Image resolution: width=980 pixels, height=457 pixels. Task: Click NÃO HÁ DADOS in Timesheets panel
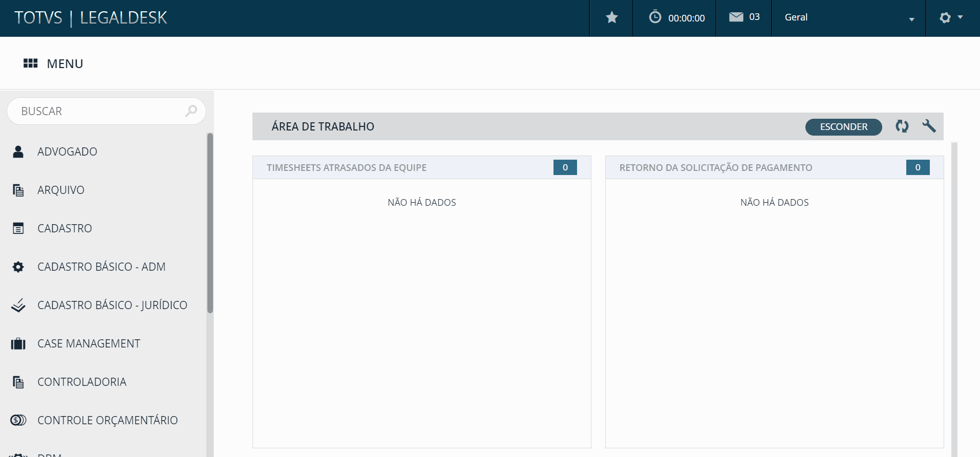coord(421,202)
